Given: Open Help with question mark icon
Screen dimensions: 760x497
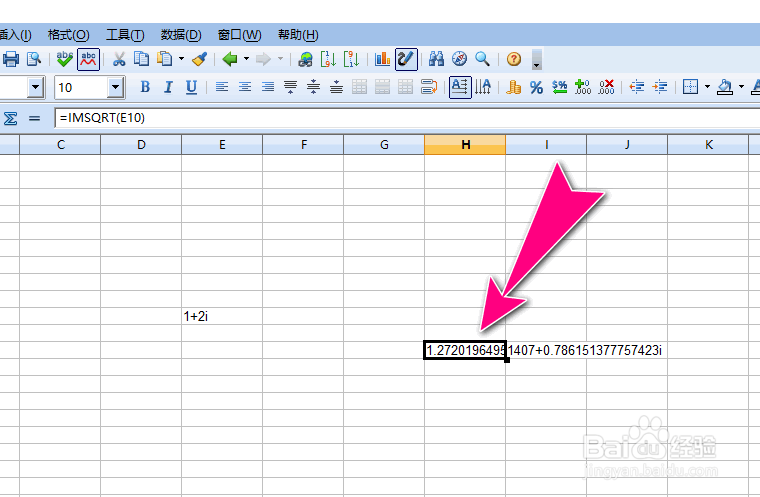Looking at the screenshot, I should point(514,59).
